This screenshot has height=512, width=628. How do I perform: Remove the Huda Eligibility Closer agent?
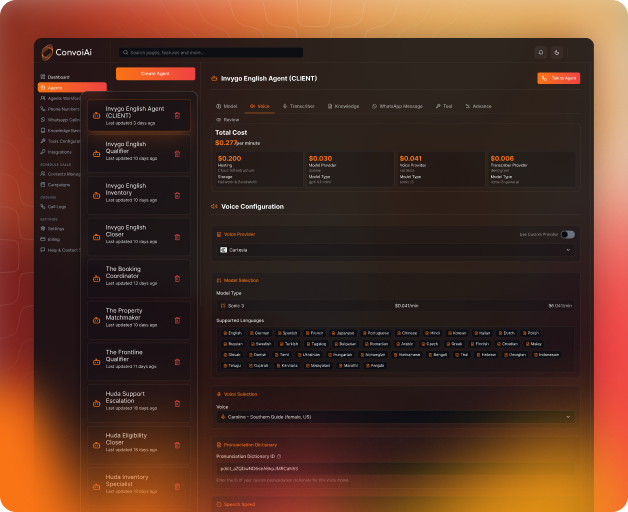(x=177, y=445)
